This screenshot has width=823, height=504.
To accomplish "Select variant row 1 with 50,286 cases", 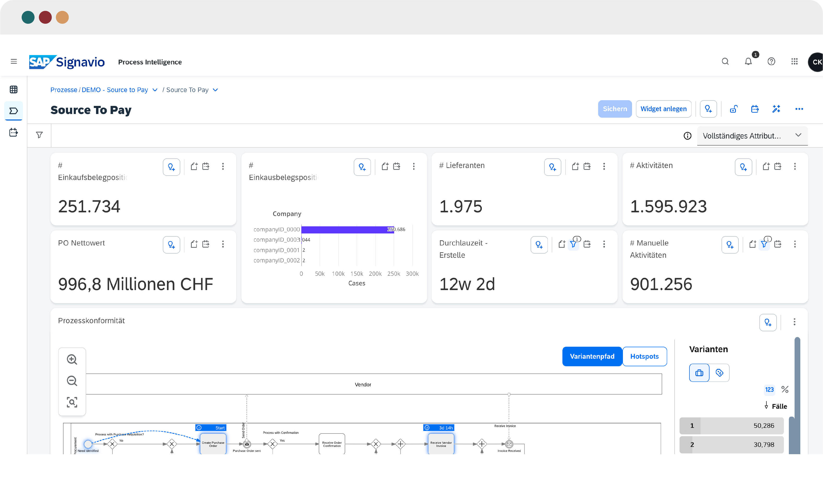I will point(731,425).
